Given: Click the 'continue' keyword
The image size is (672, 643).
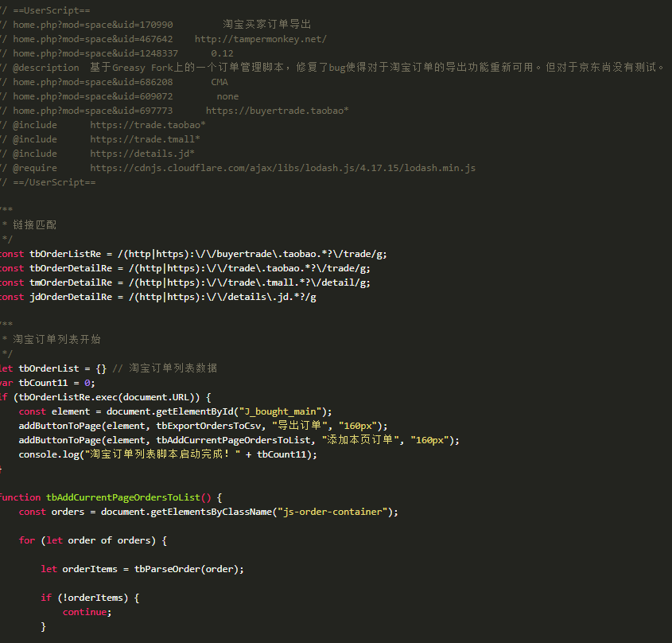Looking at the screenshot, I should point(84,612).
